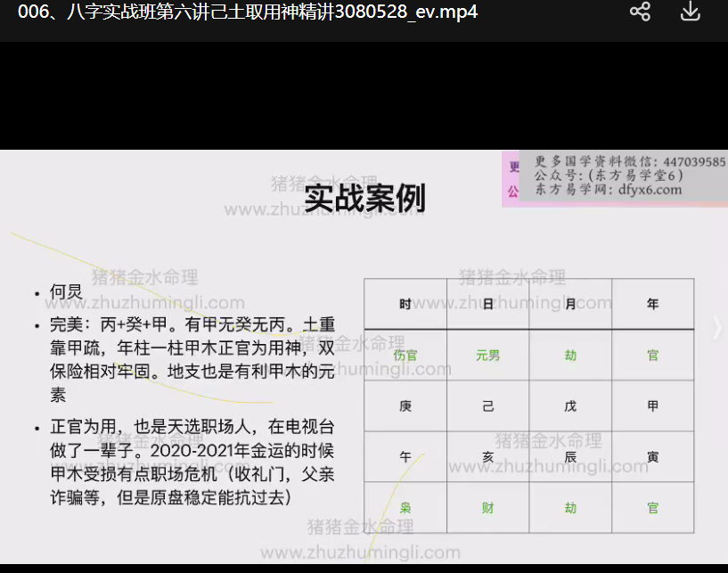Click the 时 column header

[405, 304]
